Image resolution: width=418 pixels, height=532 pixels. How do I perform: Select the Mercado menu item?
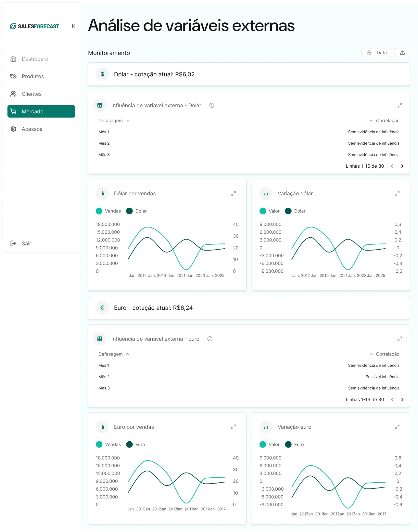(41, 111)
